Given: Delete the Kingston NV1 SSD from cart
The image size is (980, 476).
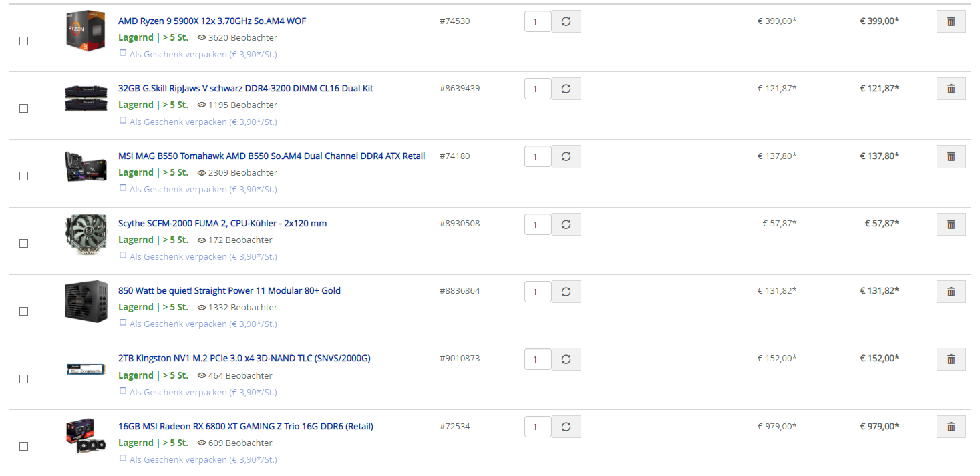Looking at the screenshot, I should click(951, 359).
